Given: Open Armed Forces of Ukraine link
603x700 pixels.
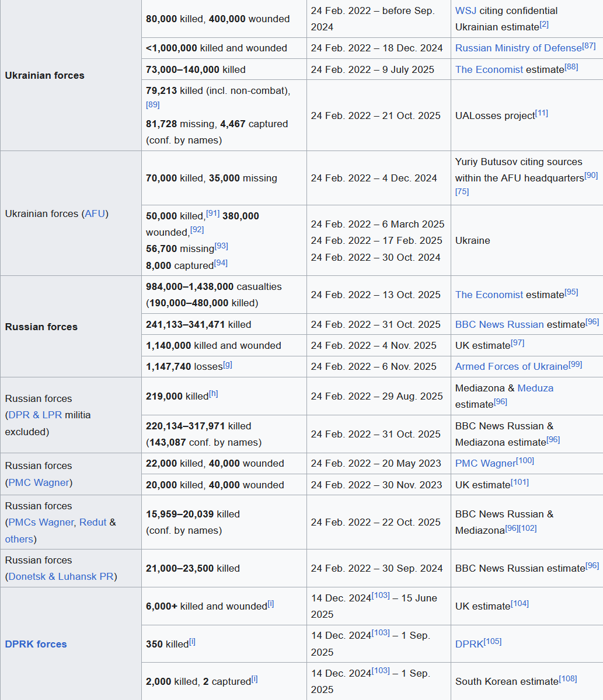Looking at the screenshot, I should [x=512, y=366].
